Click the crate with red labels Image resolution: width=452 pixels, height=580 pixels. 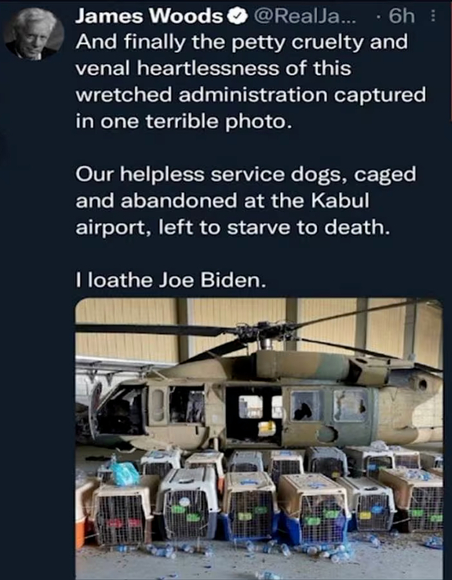tap(121, 514)
